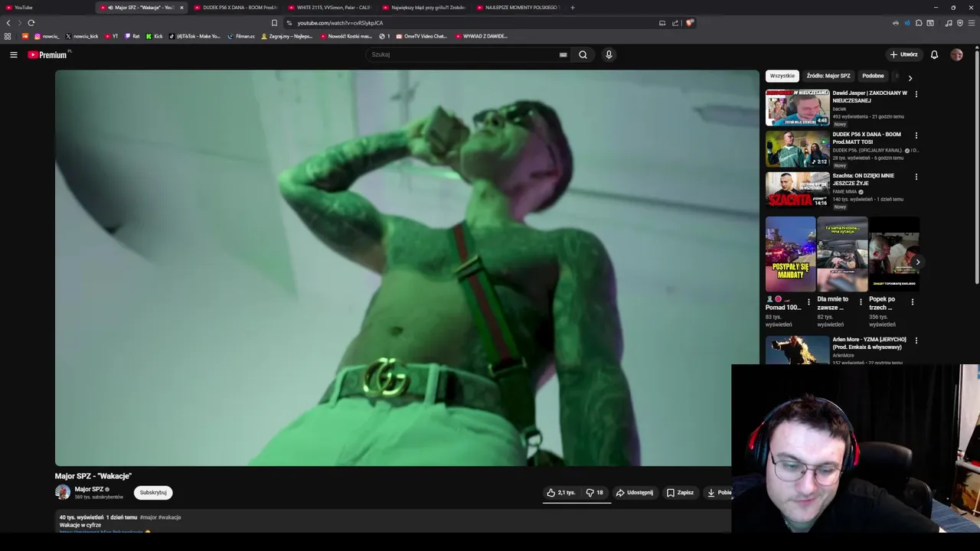Open the on-screen keyboard icon in search box
Screen dimensions: 980x551
(563, 54)
